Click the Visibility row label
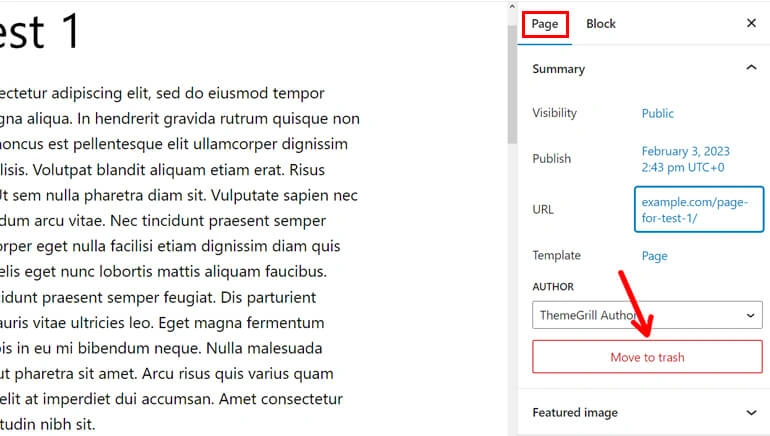The width and height of the screenshot is (770, 436). pyautogui.click(x=554, y=114)
